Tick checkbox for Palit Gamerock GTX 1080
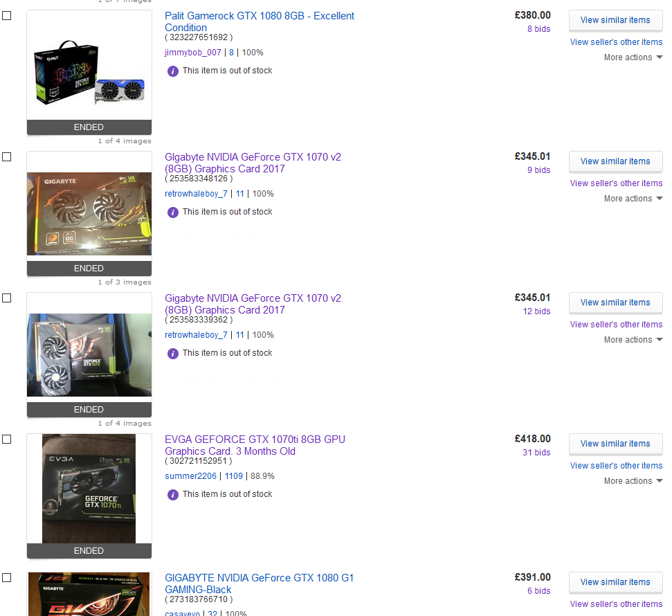672x616 pixels. (7, 16)
